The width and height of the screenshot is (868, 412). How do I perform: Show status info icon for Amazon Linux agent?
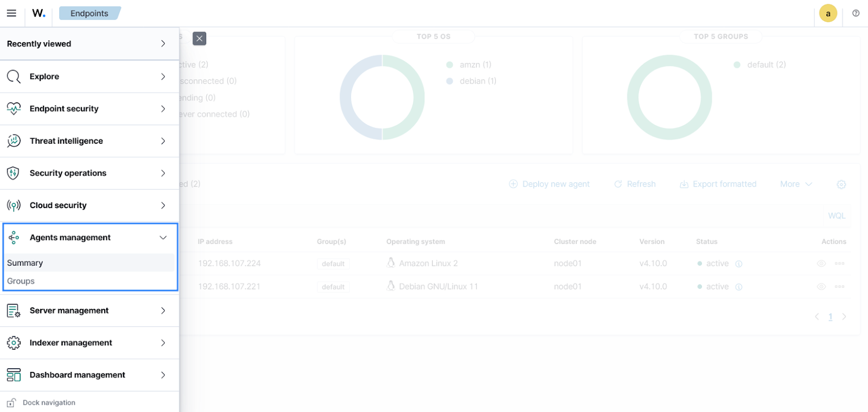739,264
